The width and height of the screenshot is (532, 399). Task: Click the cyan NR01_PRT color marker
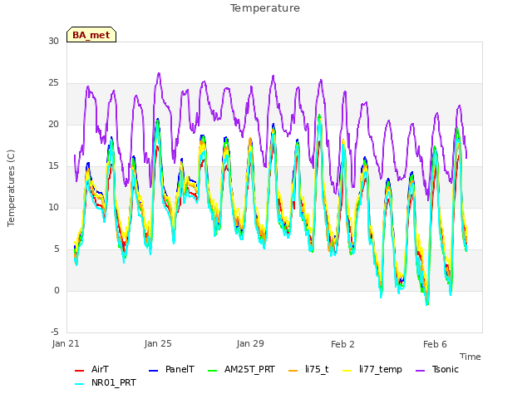[x=79, y=384]
